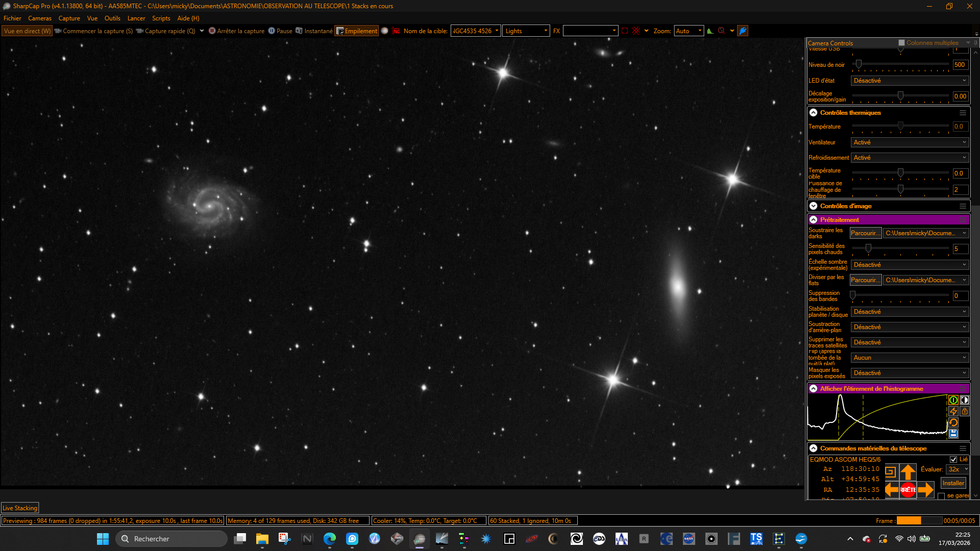Save stretch settings with the floppy disk icon
Screen dimensions: 980x551
953,434
